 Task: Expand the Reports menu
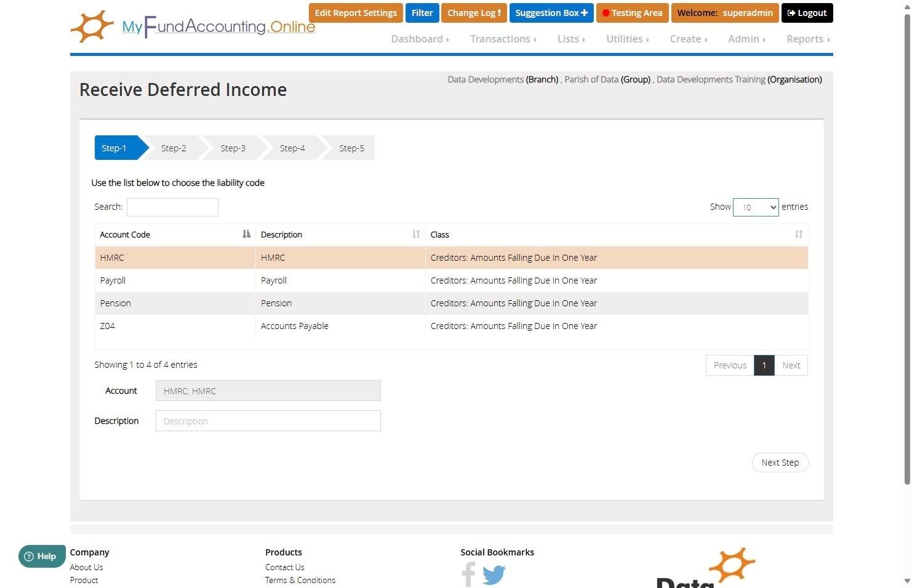tap(808, 39)
